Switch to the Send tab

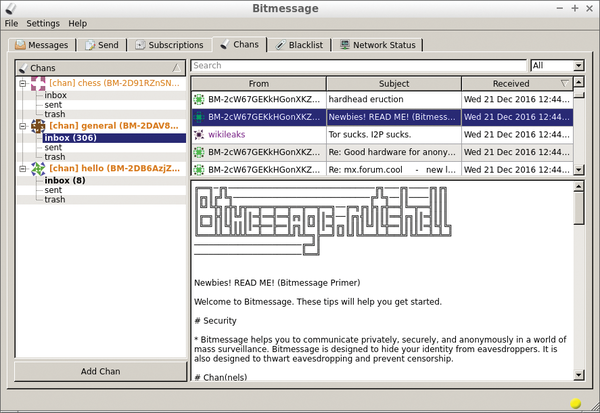click(x=102, y=45)
